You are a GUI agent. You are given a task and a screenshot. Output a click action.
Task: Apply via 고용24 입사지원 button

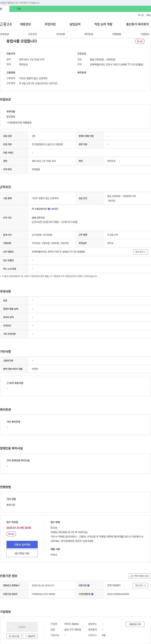tap(22, 544)
